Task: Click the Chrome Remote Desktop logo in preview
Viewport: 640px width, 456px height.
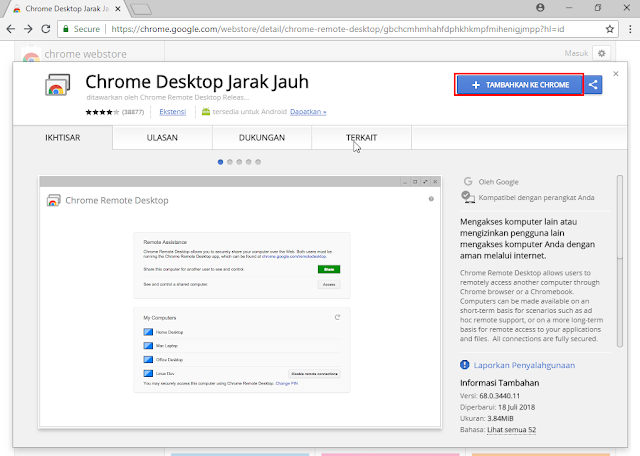Action: (x=53, y=200)
